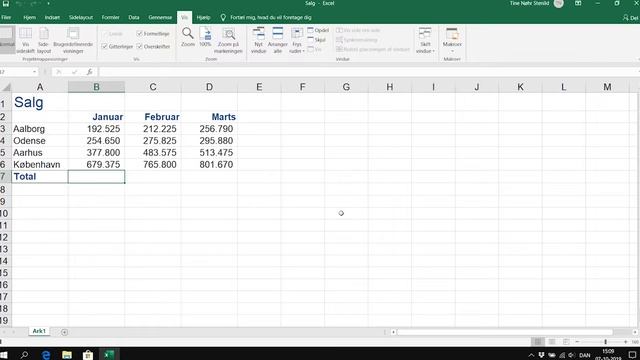Open the Windows Start menu
The width and height of the screenshot is (640, 360).
click(x=4, y=355)
